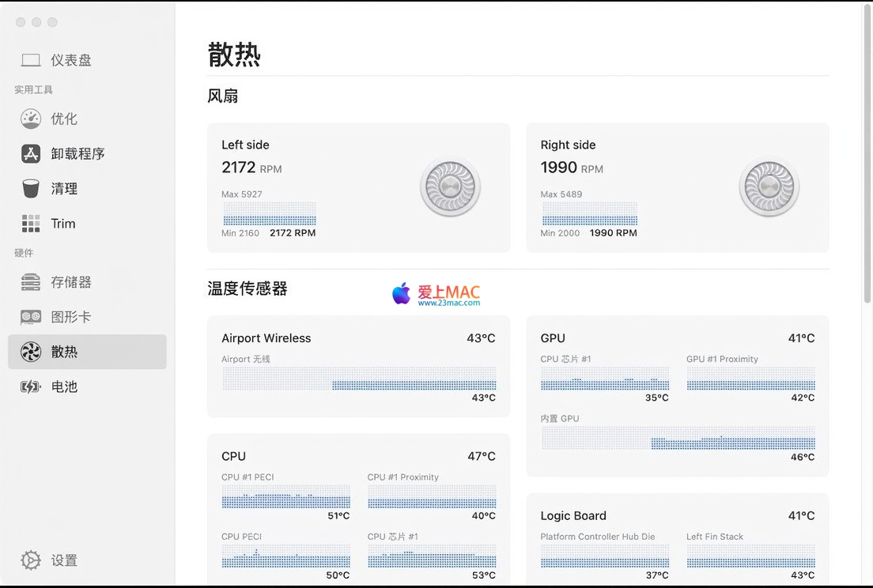Click the Left side fan RPM graph
Image resolution: width=873 pixels, height=588 pixels.
(x=269, y=214)
